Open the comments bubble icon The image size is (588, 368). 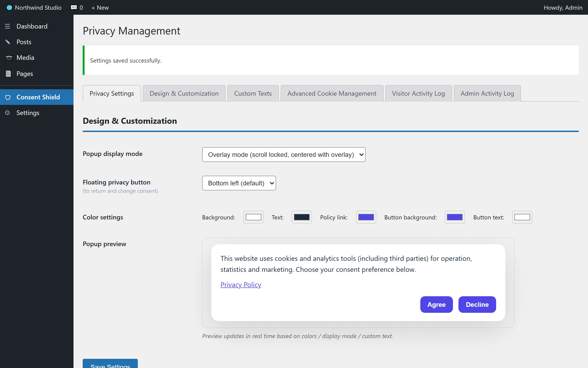(x=74, y=8)
